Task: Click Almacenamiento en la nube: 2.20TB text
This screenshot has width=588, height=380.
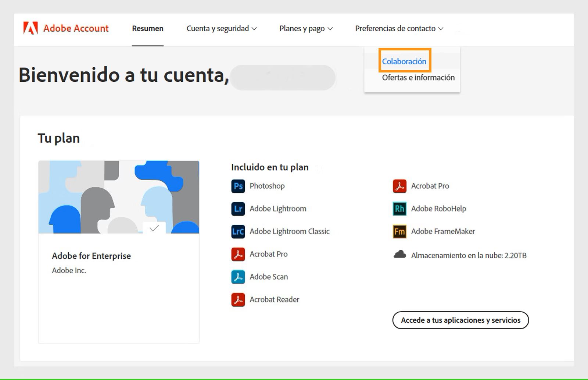Action: (469, 256)
